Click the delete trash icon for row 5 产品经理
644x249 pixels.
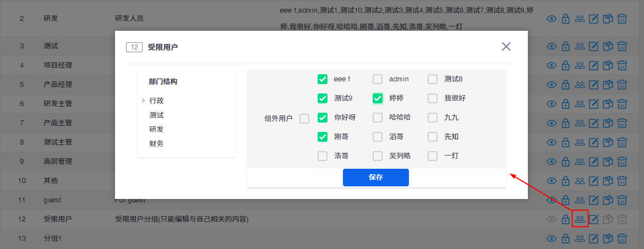point(622,85)
